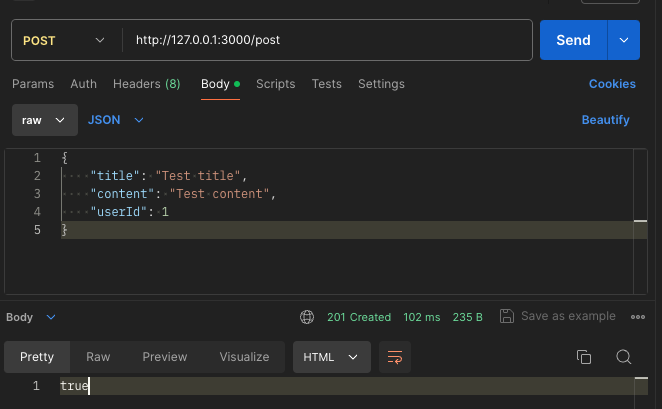This screenshot has height=409, width=662.
Task: Open the JSON format dropdown
Action: pyautogui.click(x=116, y=120)
